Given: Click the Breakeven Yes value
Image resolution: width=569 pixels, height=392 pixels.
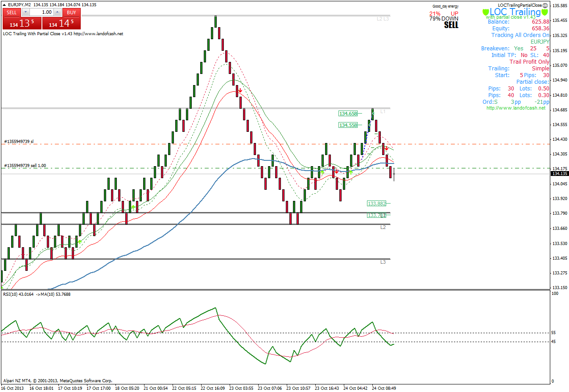Looking at the screenshot, I should (519, 49).
